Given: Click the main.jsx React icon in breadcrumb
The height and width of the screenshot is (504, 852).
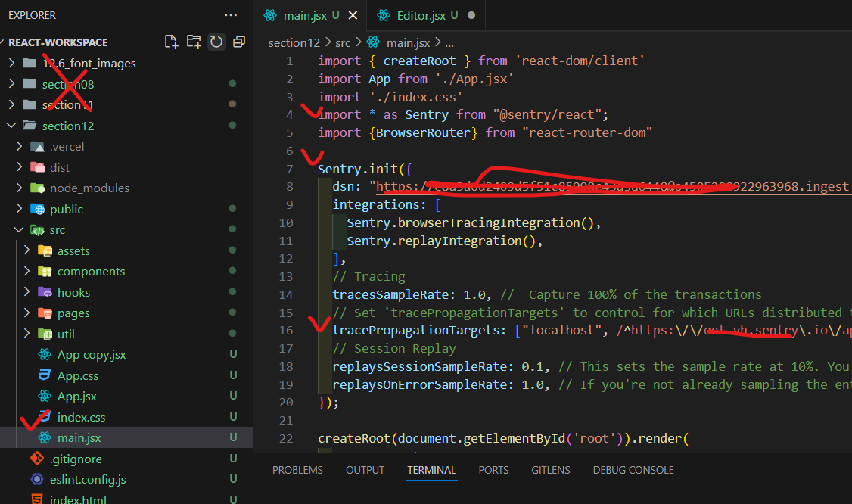Looking at the screenshot, I should [373, 42].
